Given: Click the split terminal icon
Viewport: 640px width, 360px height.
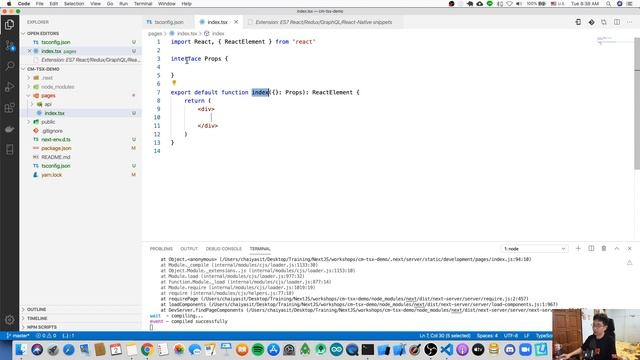Looking at the screenshot, I should [591, 249].
